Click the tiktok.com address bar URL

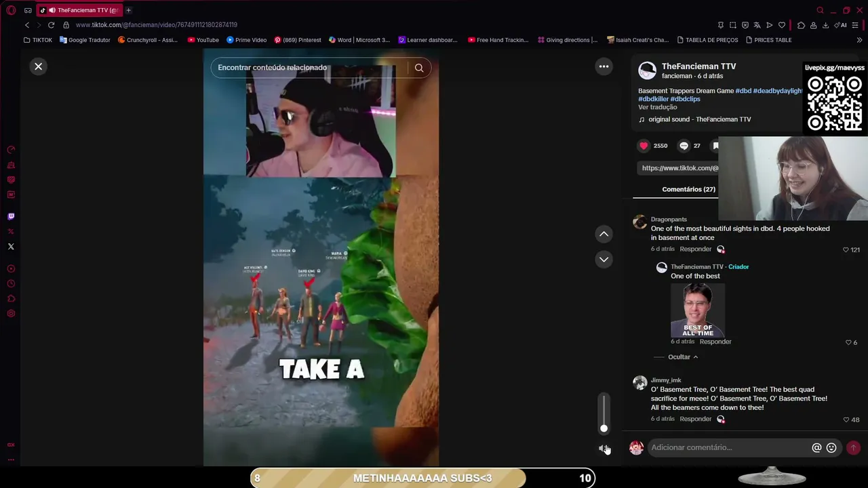(157, 25)
